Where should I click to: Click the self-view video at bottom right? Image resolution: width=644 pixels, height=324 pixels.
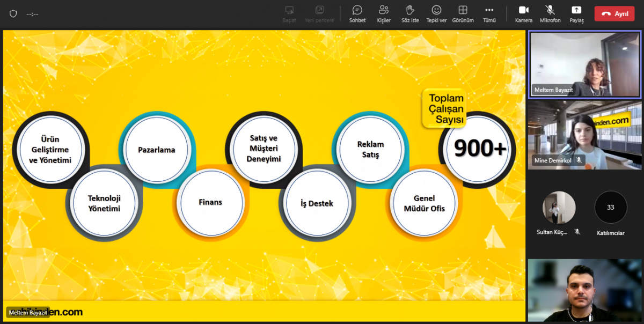click(x=584, y=290)
